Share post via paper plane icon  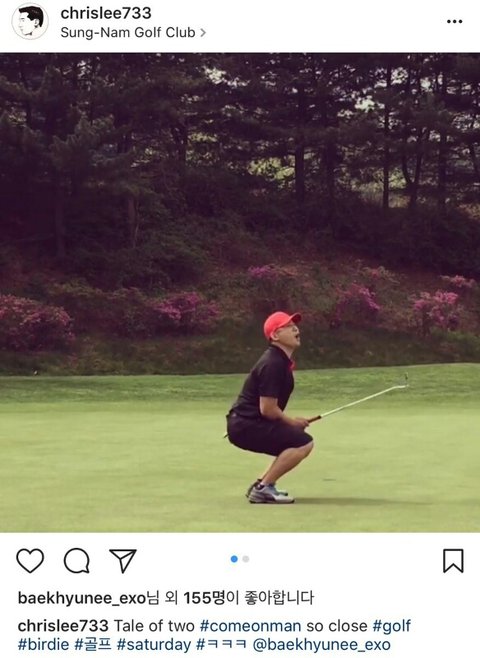[123, 560]
